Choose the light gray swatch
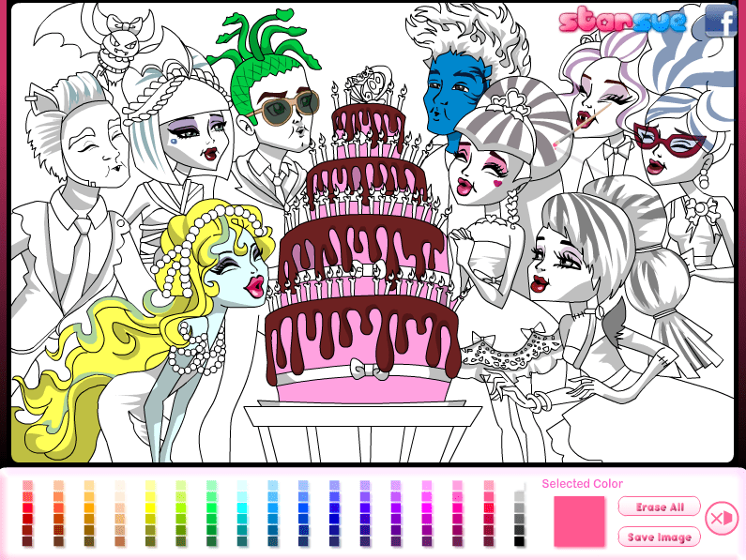Viewport: 746px width, 560px height. point(519,496)
